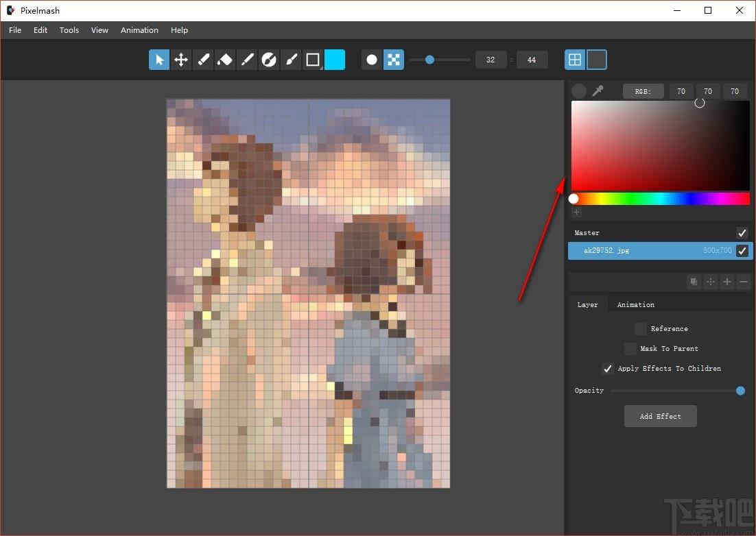Screen dimensions: 756x536
Task: Click the RGB: color mode button
Action: 643,91
